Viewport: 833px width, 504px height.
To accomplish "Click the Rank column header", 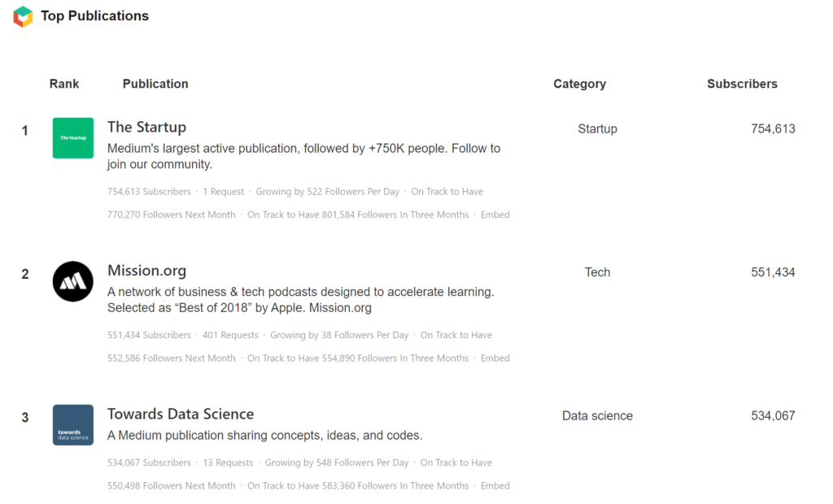I will (64, 84).
